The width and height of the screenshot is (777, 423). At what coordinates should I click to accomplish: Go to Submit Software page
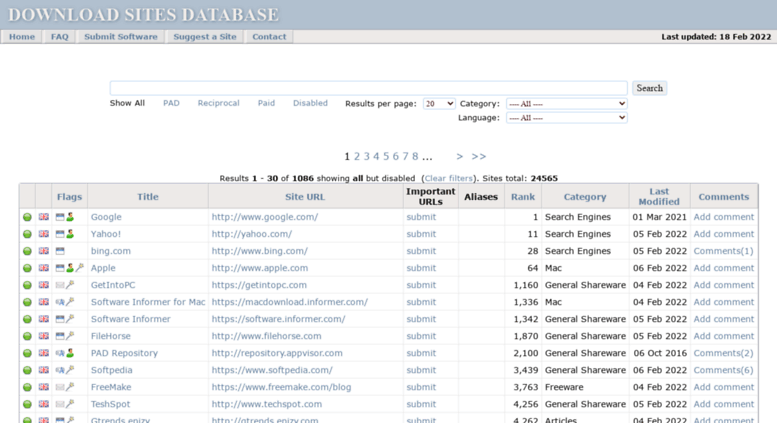coord(120,37)
